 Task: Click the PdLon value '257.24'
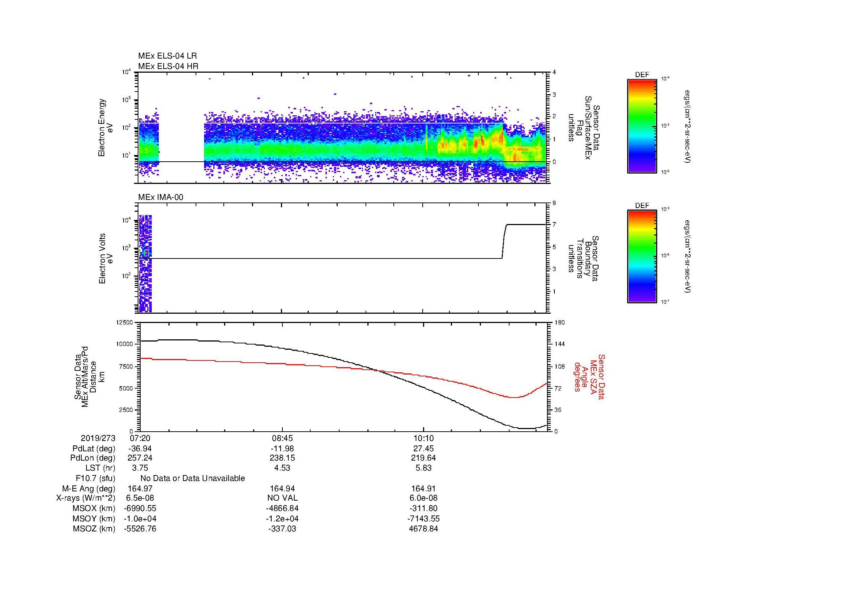click(140, 458)
